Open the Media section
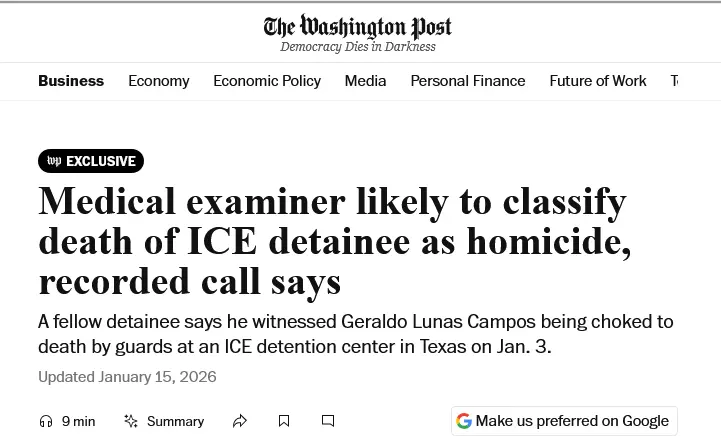This screenshot has height=446, width=721. (366, 81)
